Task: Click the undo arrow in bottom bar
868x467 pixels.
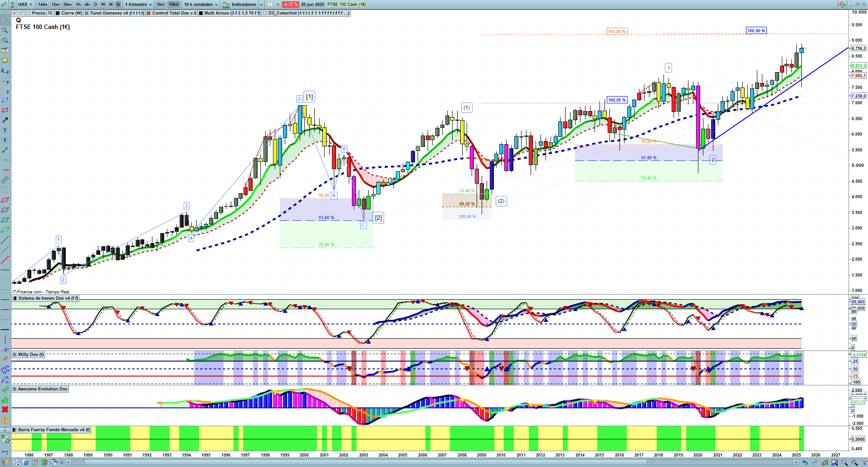Action: click(805, 462)
